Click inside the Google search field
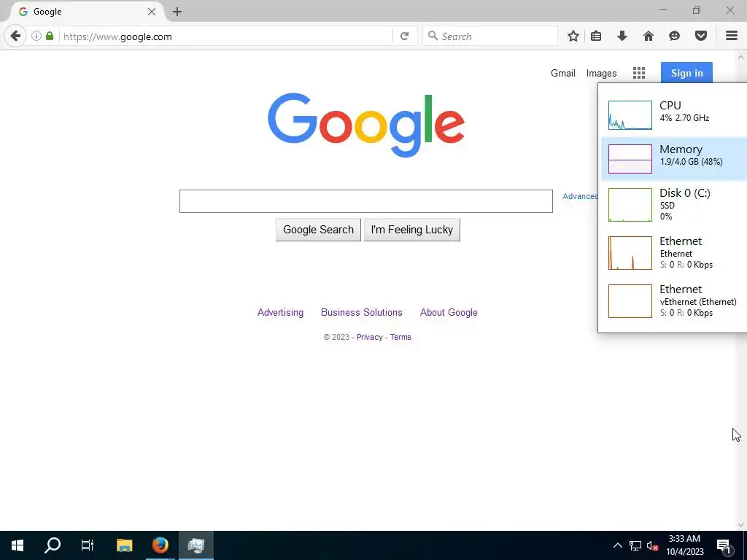Screen dimensions: 747x560 pos(366,201)
